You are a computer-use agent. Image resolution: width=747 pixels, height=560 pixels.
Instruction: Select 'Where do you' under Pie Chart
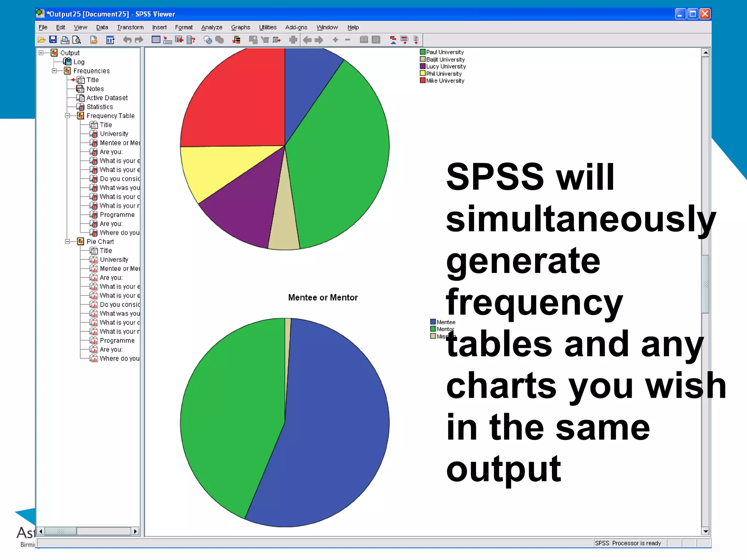tap(120, 358)
